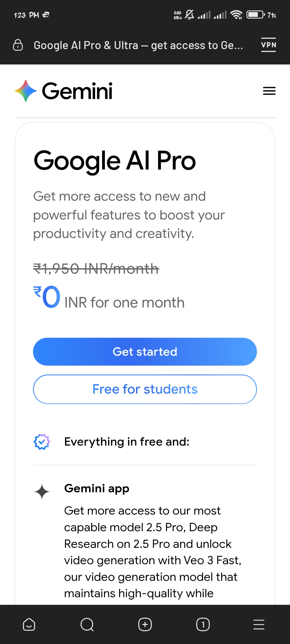This screenshot has height=644, width=290.
Task: Tap the Gemini wordmark text
Action: point(77,91)
